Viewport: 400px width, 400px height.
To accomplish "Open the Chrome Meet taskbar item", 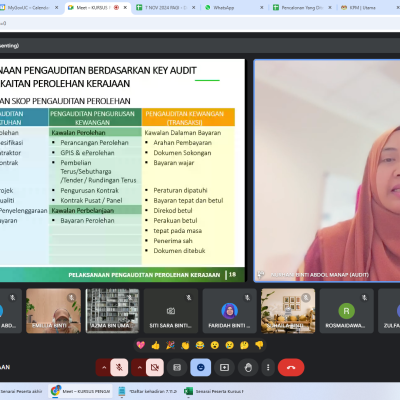I will pos(80,391).
